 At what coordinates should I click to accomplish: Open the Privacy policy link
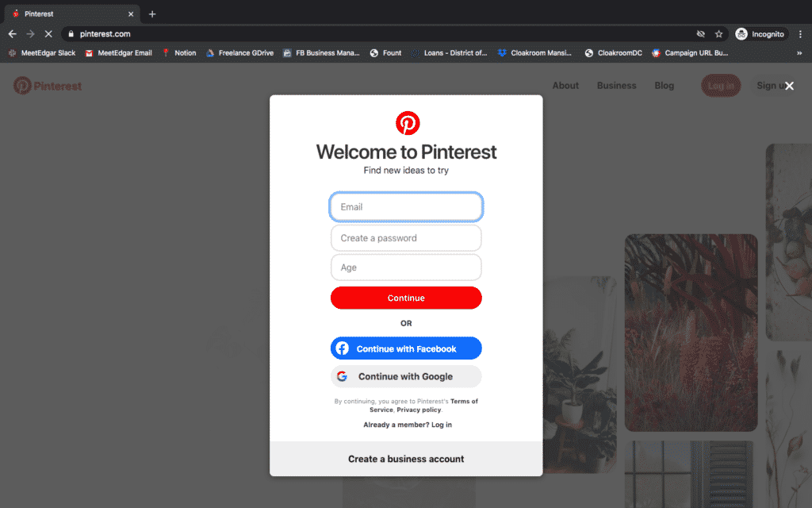[x=419, y=410]
